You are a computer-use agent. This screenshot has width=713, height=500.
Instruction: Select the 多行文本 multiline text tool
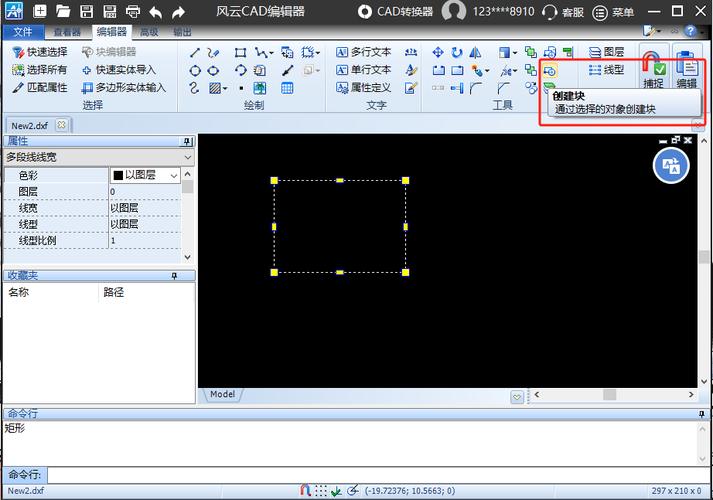[x=363, y=52]
